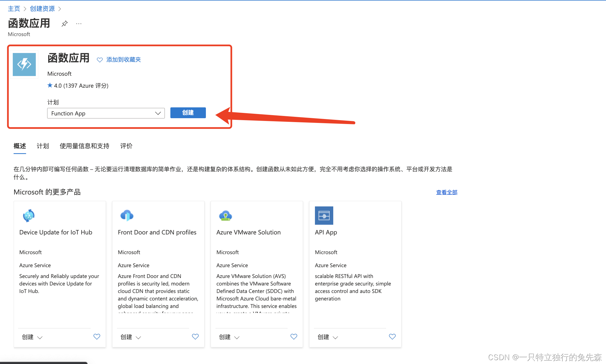Open the 查看全部 link

point(447,192)
